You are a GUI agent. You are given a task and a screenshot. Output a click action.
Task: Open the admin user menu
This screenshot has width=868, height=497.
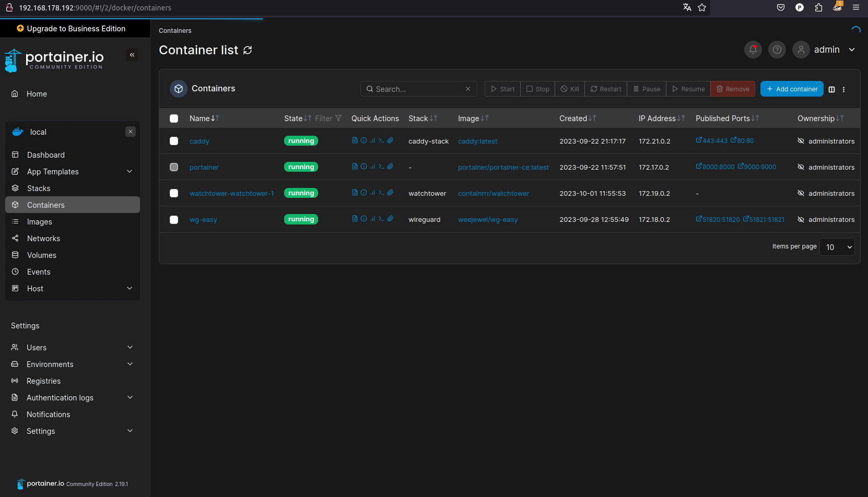point(827,50)
